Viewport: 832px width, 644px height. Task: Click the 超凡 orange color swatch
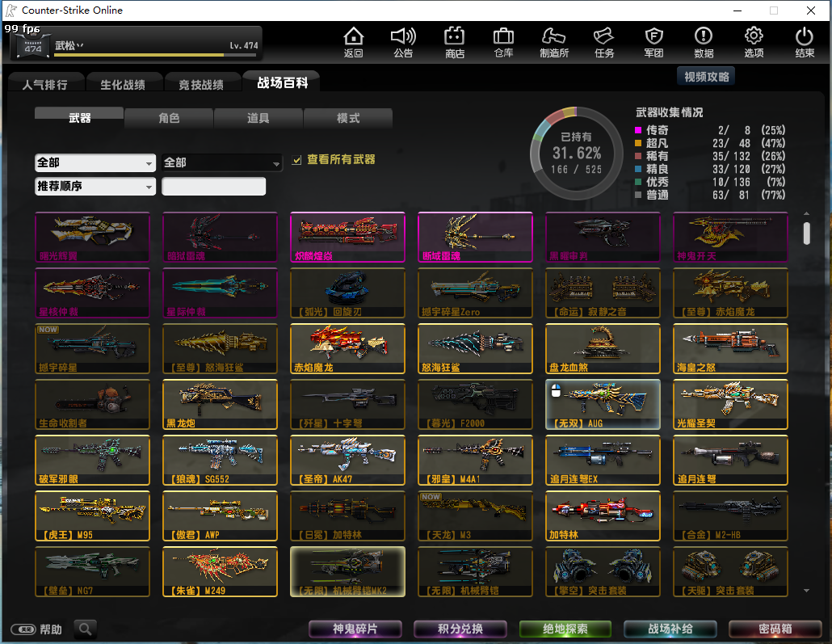(x=638, y=143)
